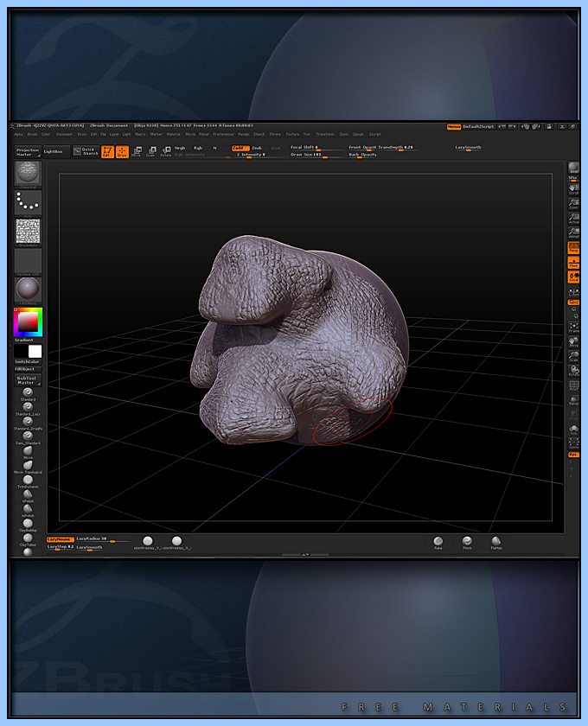
Task: Open the Preferences menu
Action: (223, 134)
